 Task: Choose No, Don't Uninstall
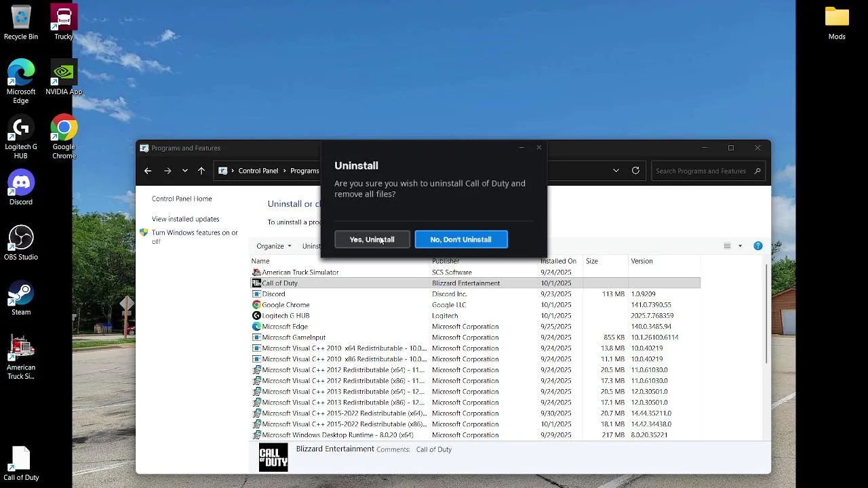pyautogui.click(x=461, y=239)
